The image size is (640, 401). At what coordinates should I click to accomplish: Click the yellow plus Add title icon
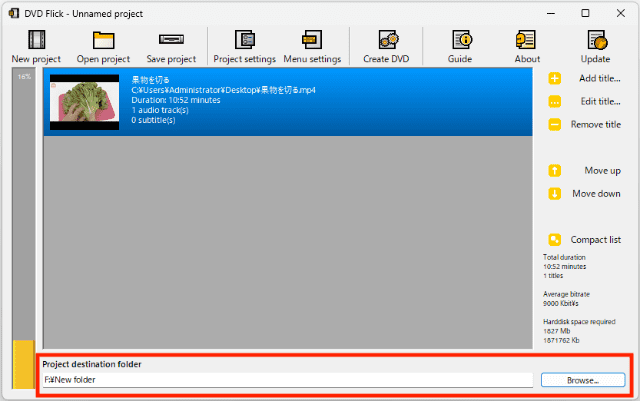(x=554, y=78)
